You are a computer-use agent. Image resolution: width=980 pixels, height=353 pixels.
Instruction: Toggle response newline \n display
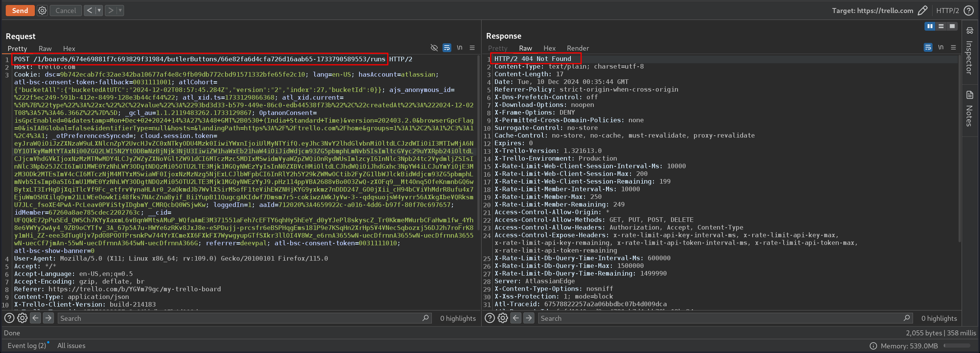(x=941, y=48)
